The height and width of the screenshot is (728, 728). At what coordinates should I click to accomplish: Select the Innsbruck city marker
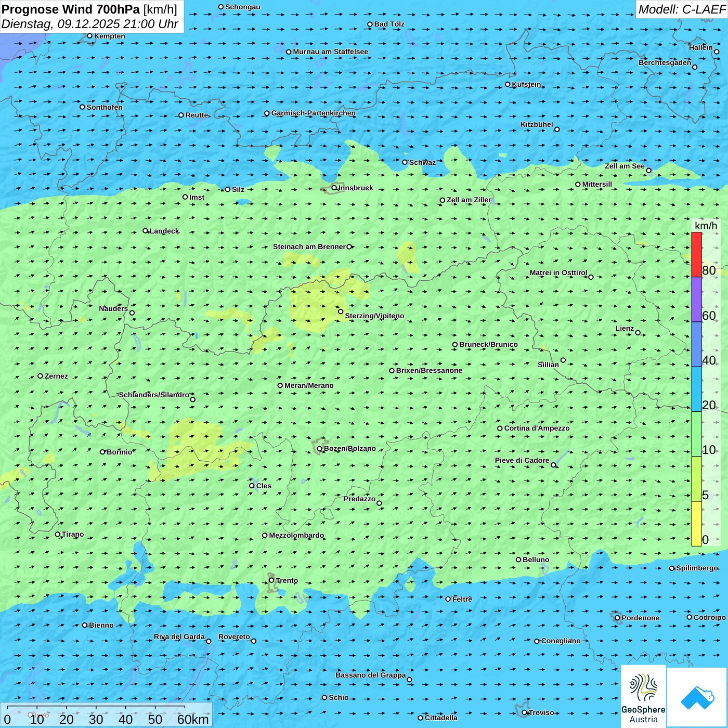pyautogui.click(x=334, y=188)
